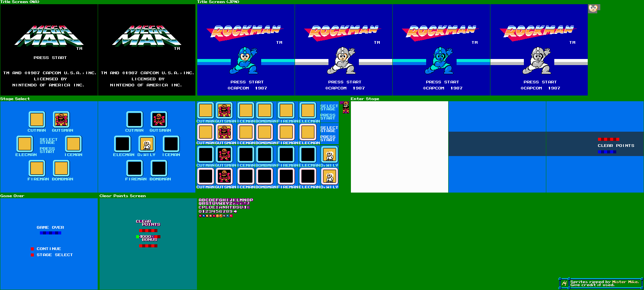Click pink-framed black CUTMAN tile in the sprite strip

(206, 176)
